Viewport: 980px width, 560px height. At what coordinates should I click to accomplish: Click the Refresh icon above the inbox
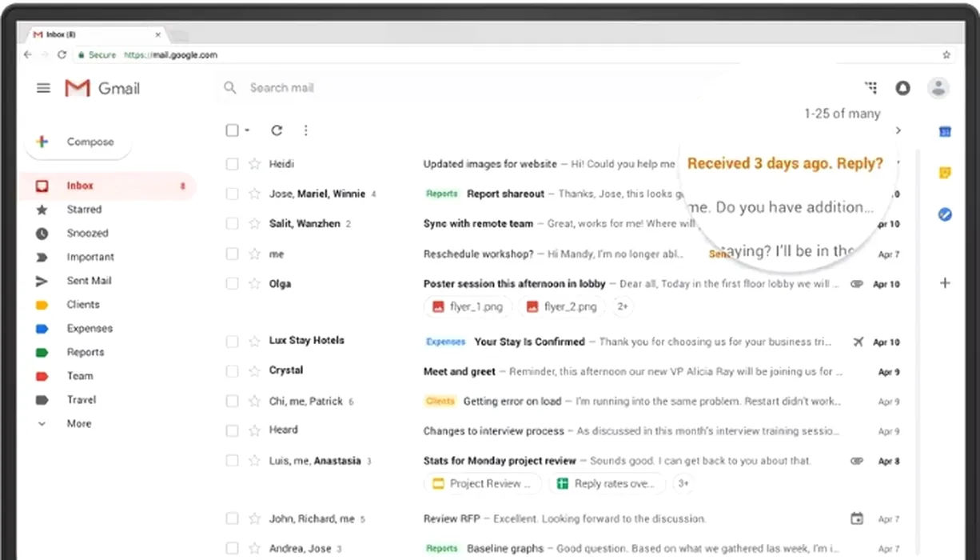[x=277, y=130]
